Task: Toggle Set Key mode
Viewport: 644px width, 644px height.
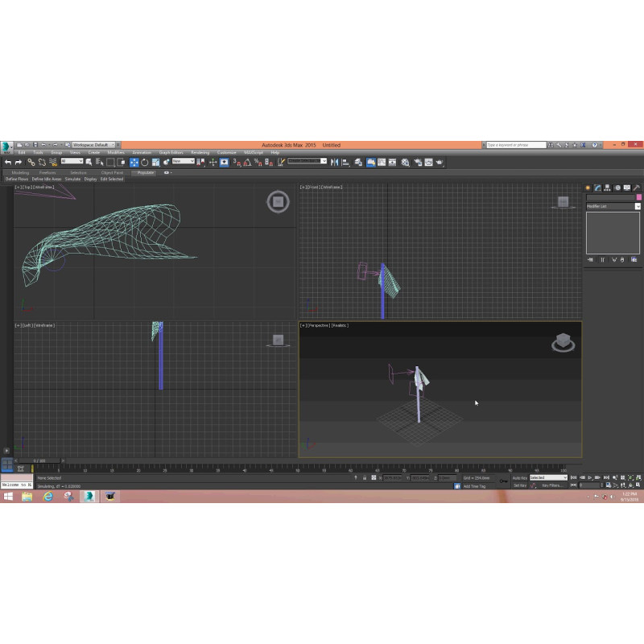Action: pyautogui.click(x=519, y=485)
